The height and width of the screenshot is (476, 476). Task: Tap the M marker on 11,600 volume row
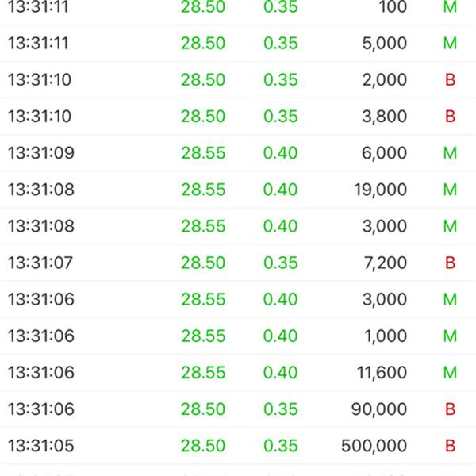(450, 373)
